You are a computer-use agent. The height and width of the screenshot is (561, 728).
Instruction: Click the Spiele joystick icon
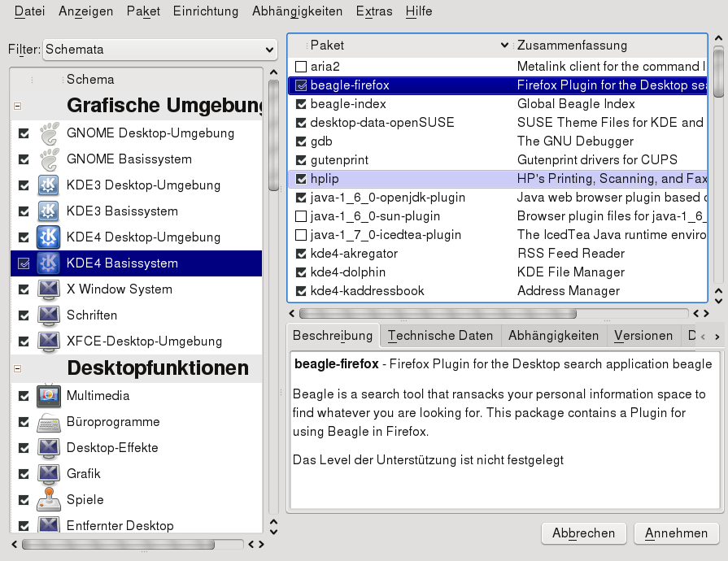tap(49, 500)
